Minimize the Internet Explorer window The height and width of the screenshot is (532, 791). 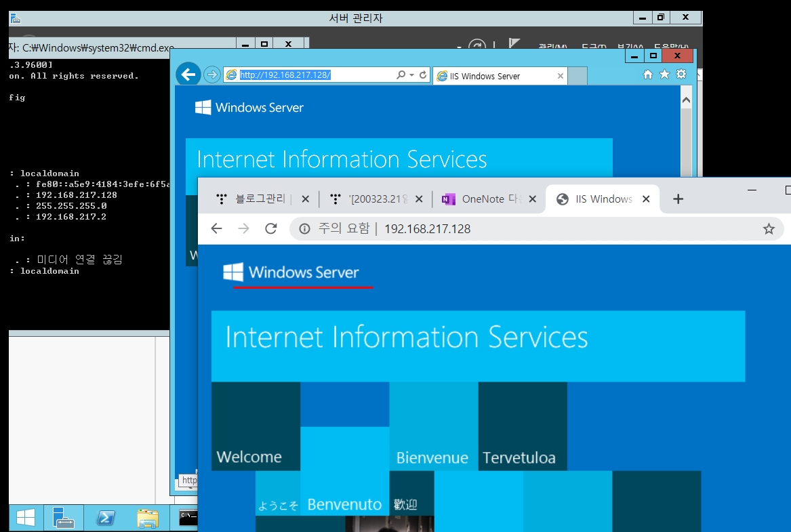tap(634, 56)
